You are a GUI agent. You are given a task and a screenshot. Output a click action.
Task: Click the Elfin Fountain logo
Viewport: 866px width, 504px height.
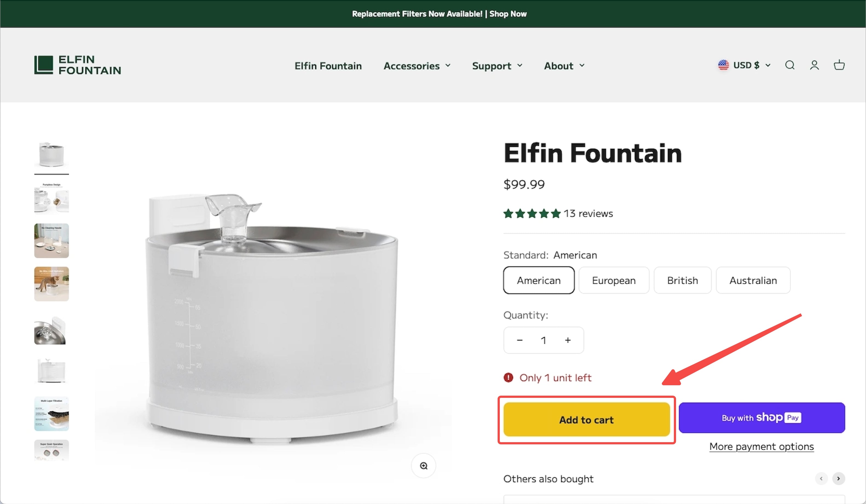(78, 65)
